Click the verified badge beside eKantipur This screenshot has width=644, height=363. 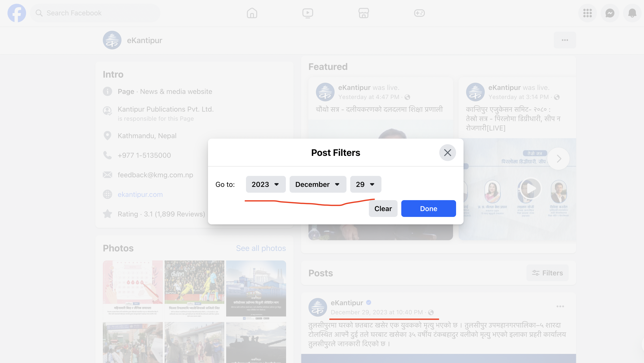tap(368, 303)
